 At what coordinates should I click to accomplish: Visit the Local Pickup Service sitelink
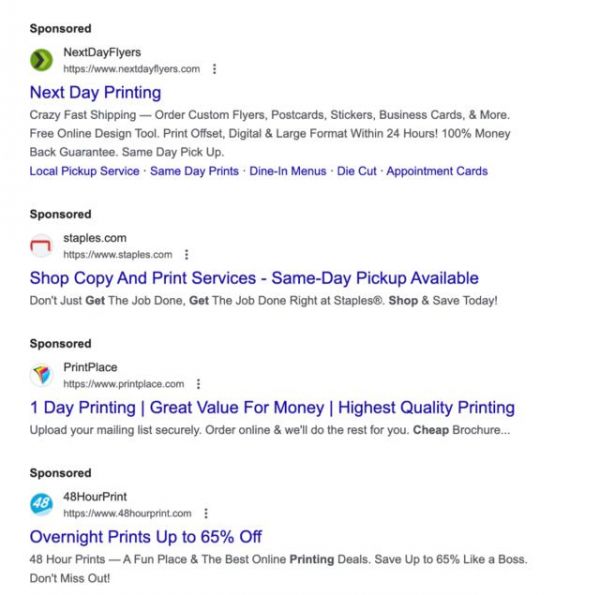point(85,171)
